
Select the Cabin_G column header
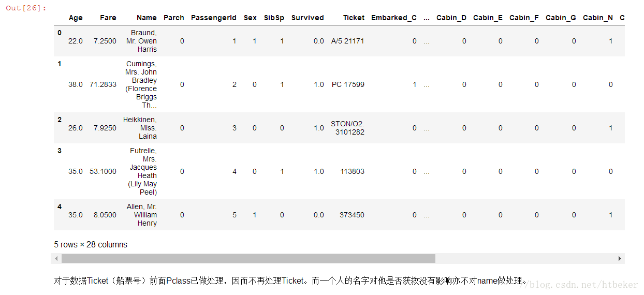click(561, 18)
